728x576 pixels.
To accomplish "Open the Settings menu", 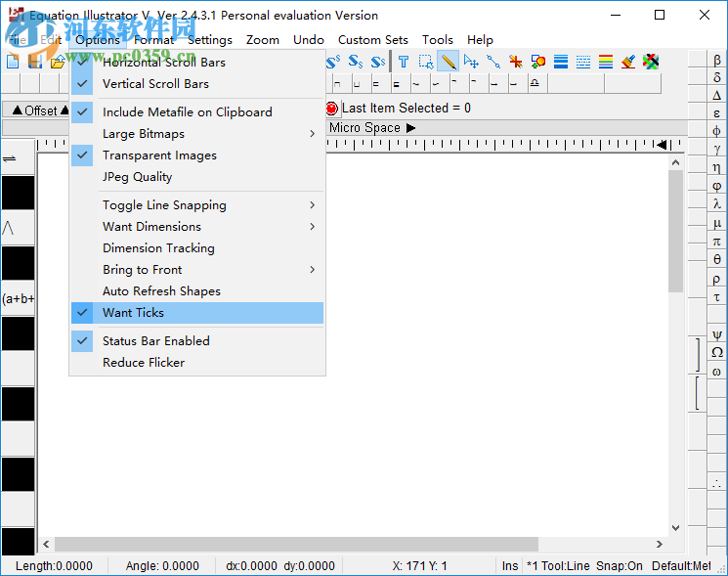I will tap(210, 40).
